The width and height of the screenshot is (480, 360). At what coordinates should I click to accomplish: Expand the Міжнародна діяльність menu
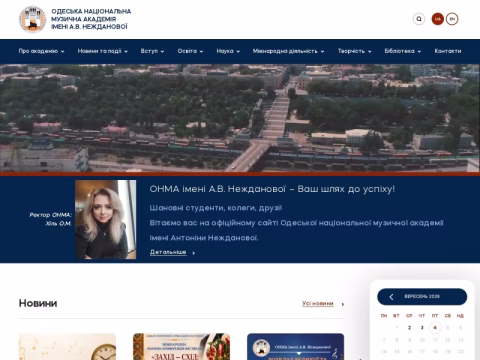click(x=288, y=51)
